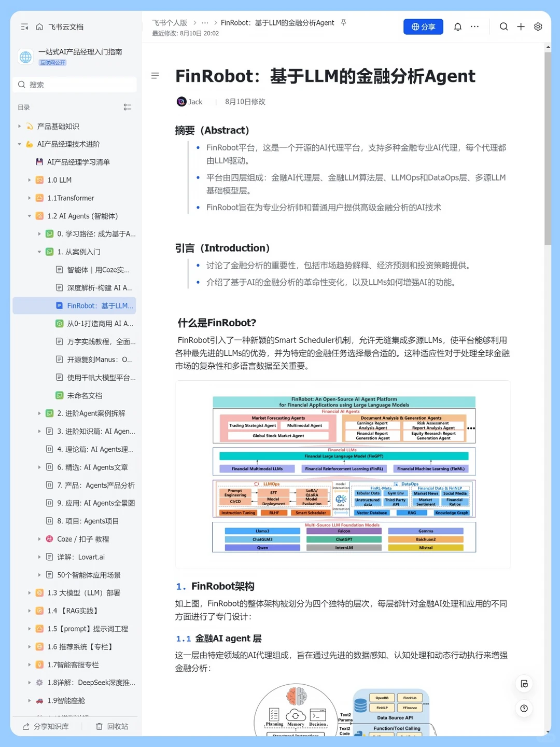Viewport: 560px width, 747px height.
Task: Click the doc icon of 开源复刻Manus
Action: (60, 359)
